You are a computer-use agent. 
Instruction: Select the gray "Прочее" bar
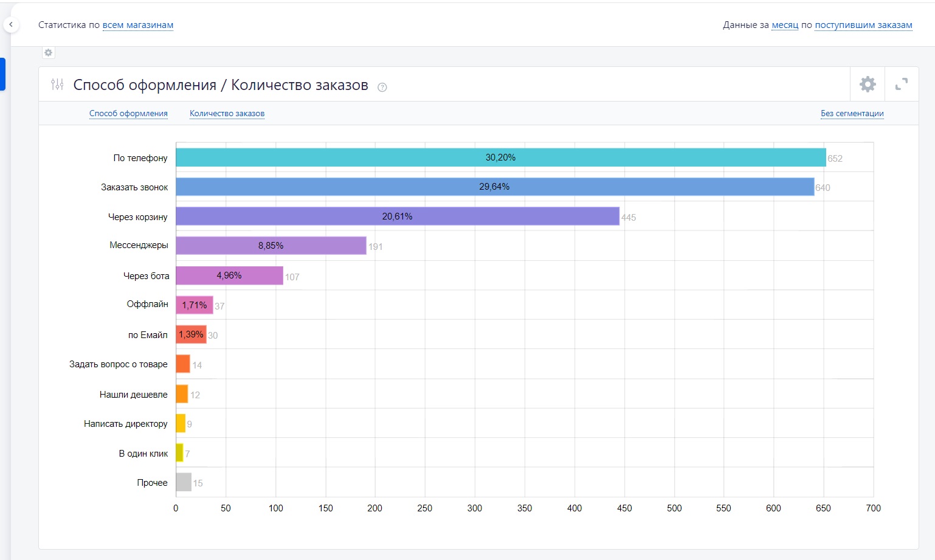[184, 482]
